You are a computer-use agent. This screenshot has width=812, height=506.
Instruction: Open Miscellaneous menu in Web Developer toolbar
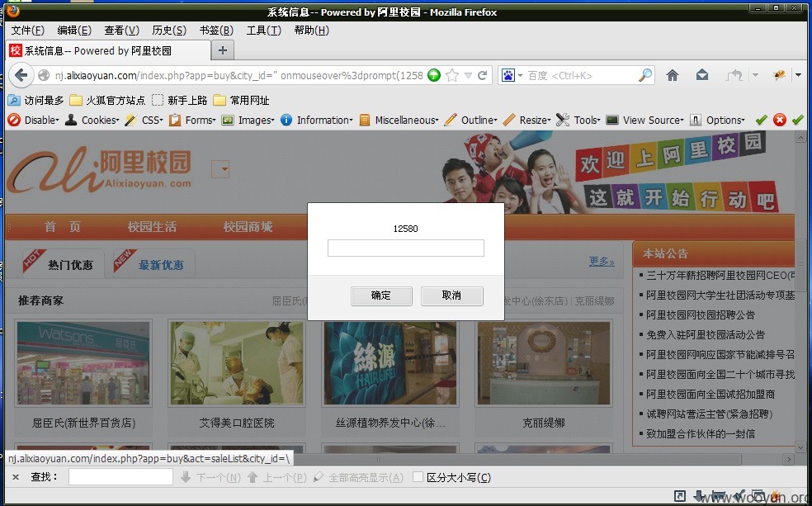(399, 121)
